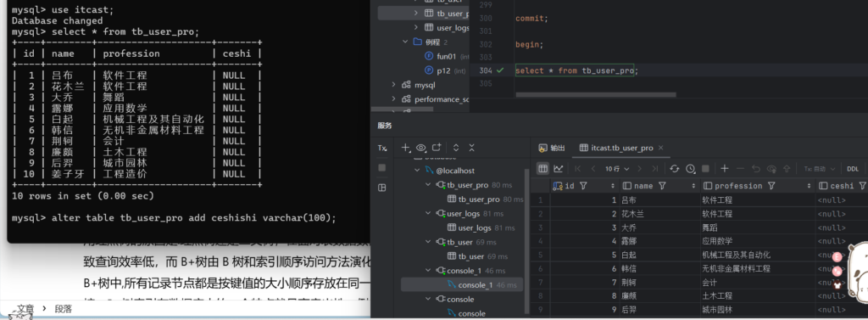
Task: Filter the name column with funnel icon
Action: 662,186
